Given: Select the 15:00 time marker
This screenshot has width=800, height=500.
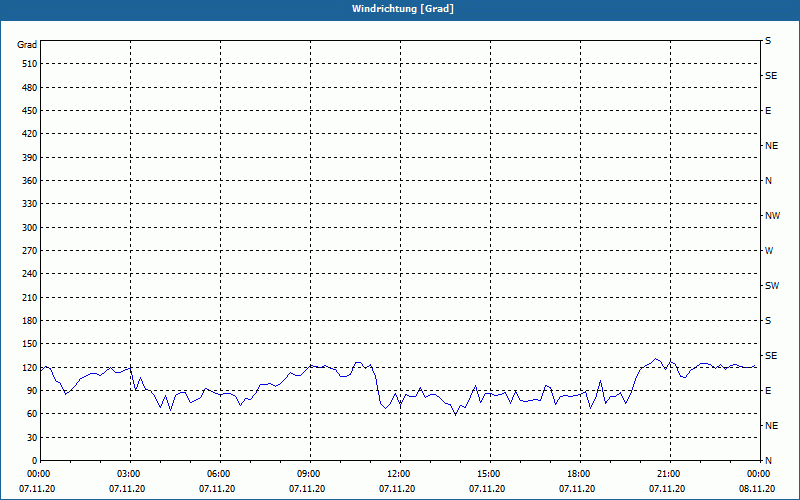Looking at the screenshot, I should coord(489,474).
